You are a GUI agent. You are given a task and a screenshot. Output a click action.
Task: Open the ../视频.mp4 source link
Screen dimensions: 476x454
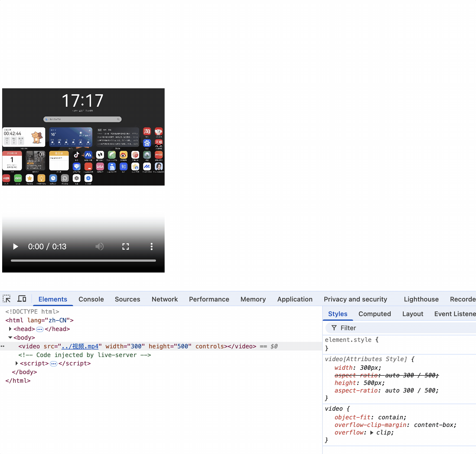[80, 346]
